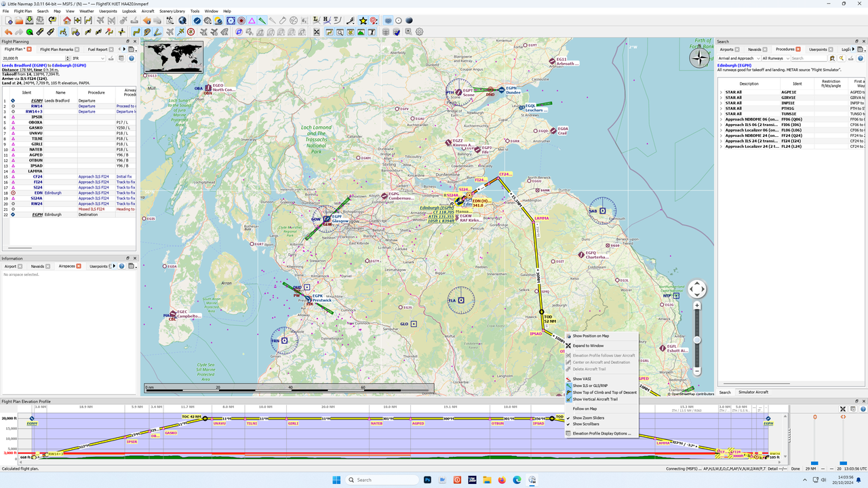Open the Flight Plan menu
868x488 pixels.
click(23, 11)
